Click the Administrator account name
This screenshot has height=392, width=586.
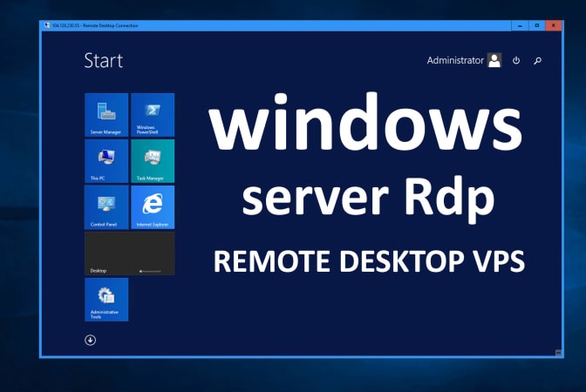point(455,60)
